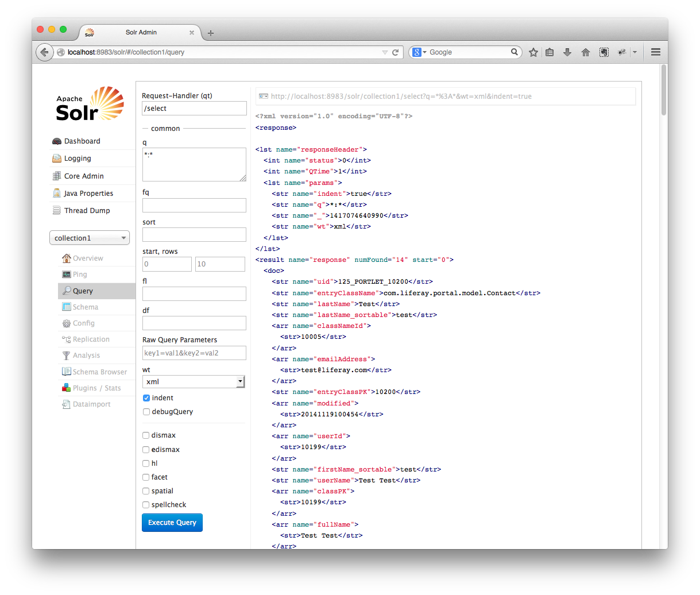The width and height of the screenshot is (700, 595).
Task: Click the Logging link
Action: [x=78, y=159]
